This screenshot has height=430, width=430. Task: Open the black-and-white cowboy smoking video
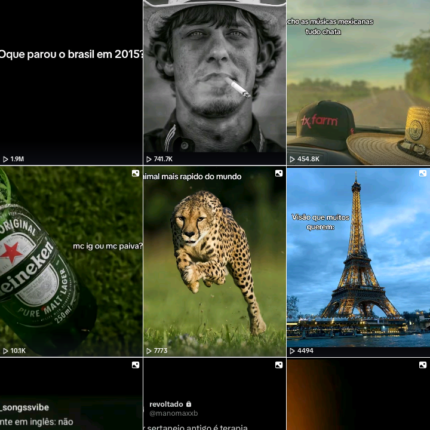pos(215,82)
